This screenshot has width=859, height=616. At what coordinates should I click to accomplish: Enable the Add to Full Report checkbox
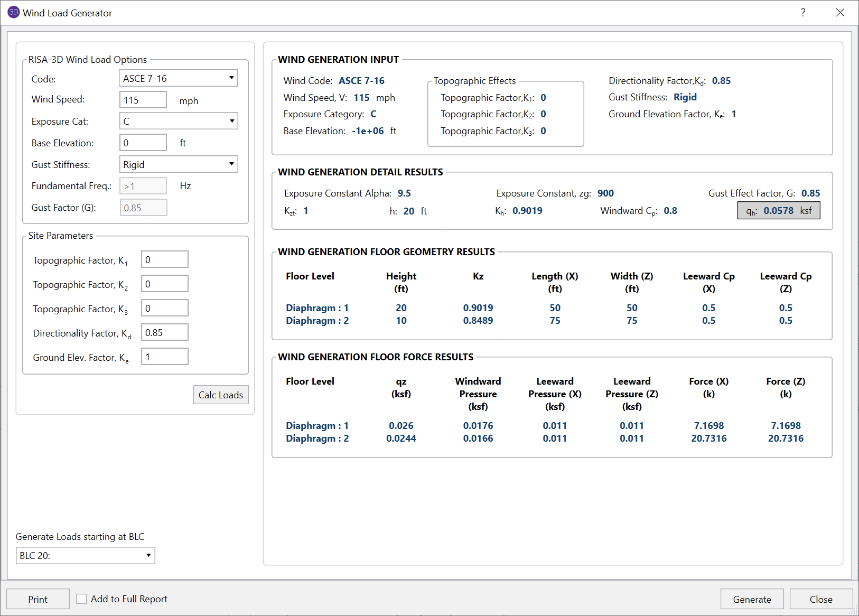(x=81, y=599)
